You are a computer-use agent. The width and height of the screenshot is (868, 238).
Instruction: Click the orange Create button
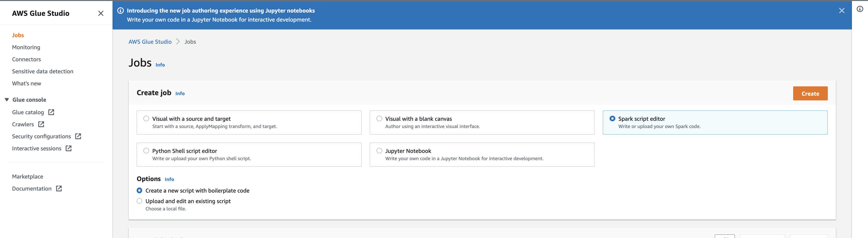point(810,94)
